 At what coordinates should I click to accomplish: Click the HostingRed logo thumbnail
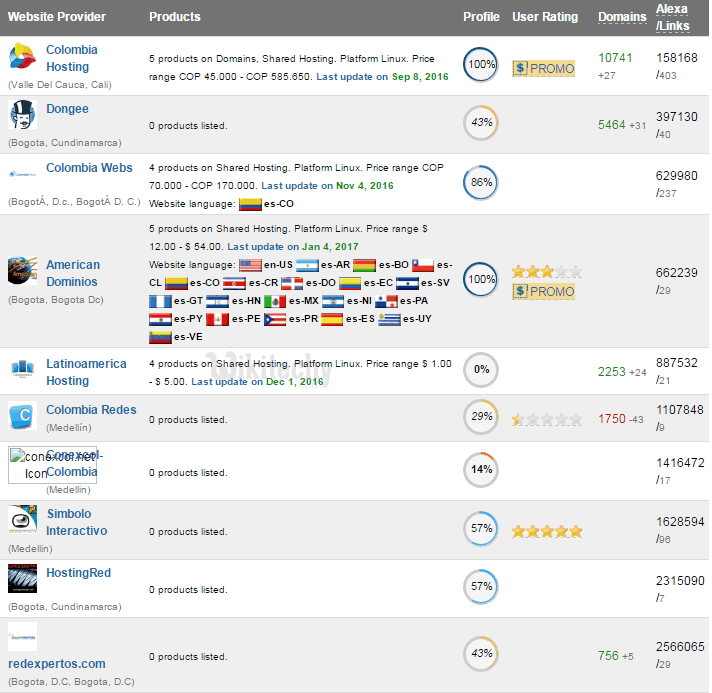tap(22, 579)
